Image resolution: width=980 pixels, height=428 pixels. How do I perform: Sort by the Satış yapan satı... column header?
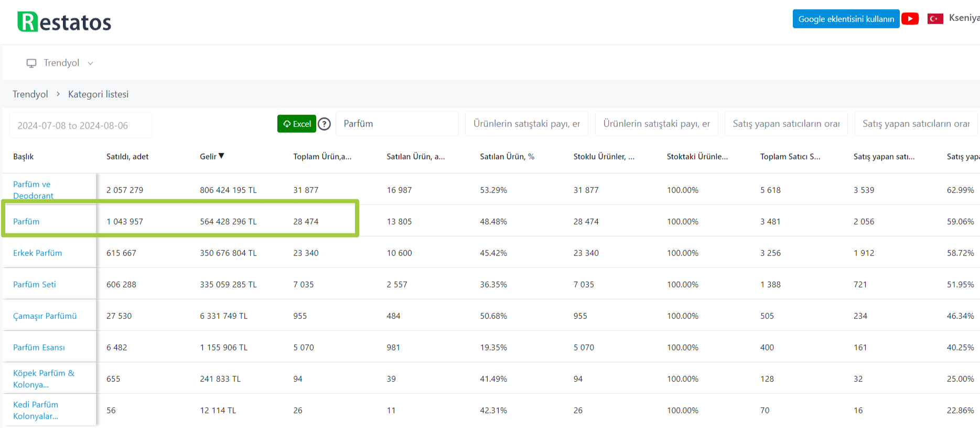pos(884,156)
